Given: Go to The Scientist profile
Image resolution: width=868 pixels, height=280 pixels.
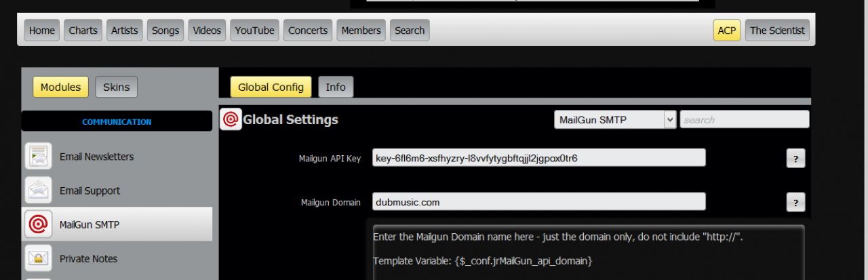Looking at the screenshot, I should (x=777, y=31).
